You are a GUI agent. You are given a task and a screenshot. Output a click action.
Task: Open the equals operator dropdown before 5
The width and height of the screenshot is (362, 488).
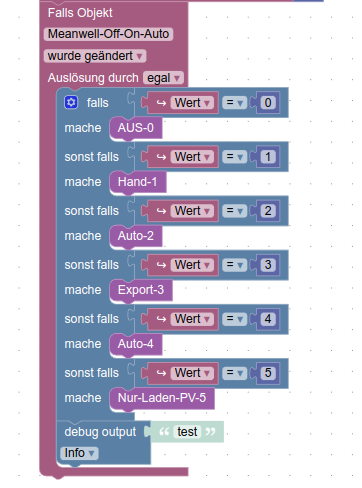[x=235, y=373]
